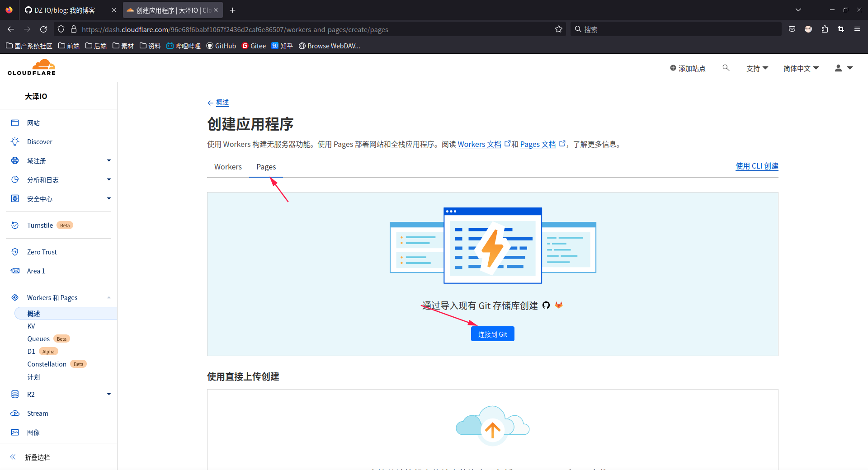Click the Zero Trust icon
This screenshot has height=470, width=868.
(15, 252)
